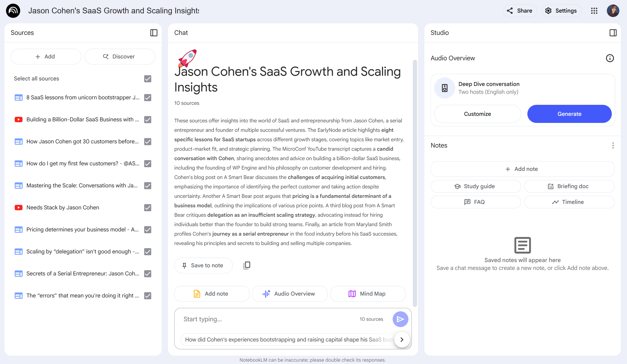Click Audio Overview info icon
The image size is (627, 364).
point(610,58)
